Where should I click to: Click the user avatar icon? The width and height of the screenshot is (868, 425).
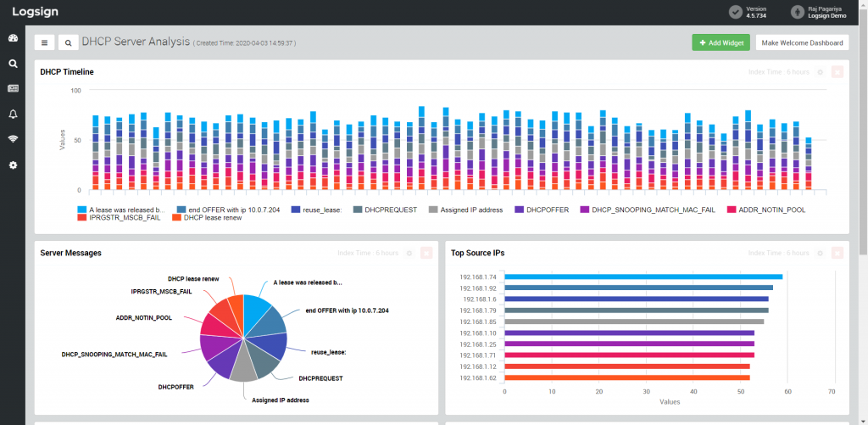point(797,12)
